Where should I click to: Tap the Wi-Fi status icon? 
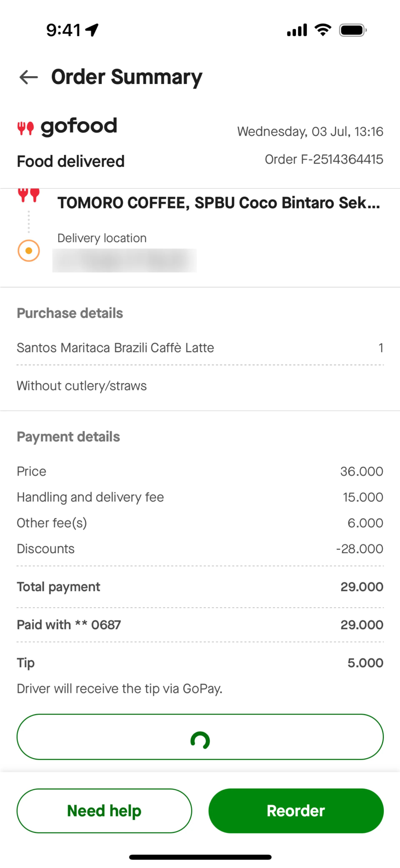pos(323,30)
